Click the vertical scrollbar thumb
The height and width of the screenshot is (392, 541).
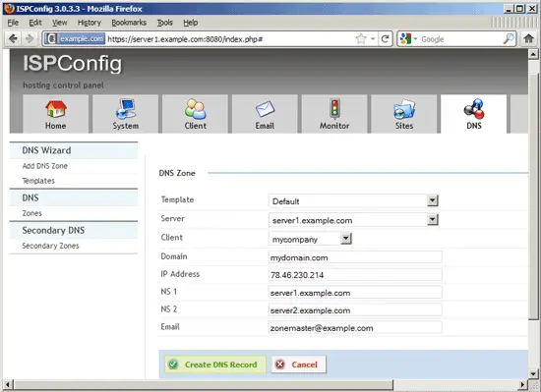coord(533,196)
